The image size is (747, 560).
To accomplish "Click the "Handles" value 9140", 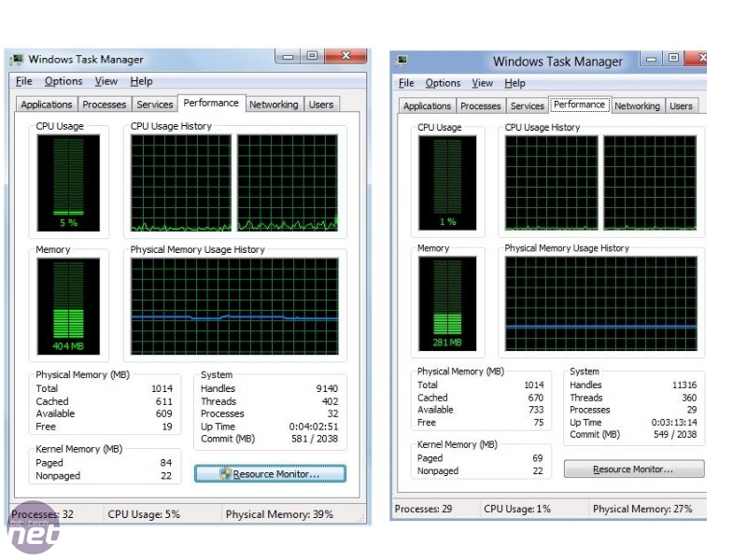I will pyautogui.click(x=327, y=388).
